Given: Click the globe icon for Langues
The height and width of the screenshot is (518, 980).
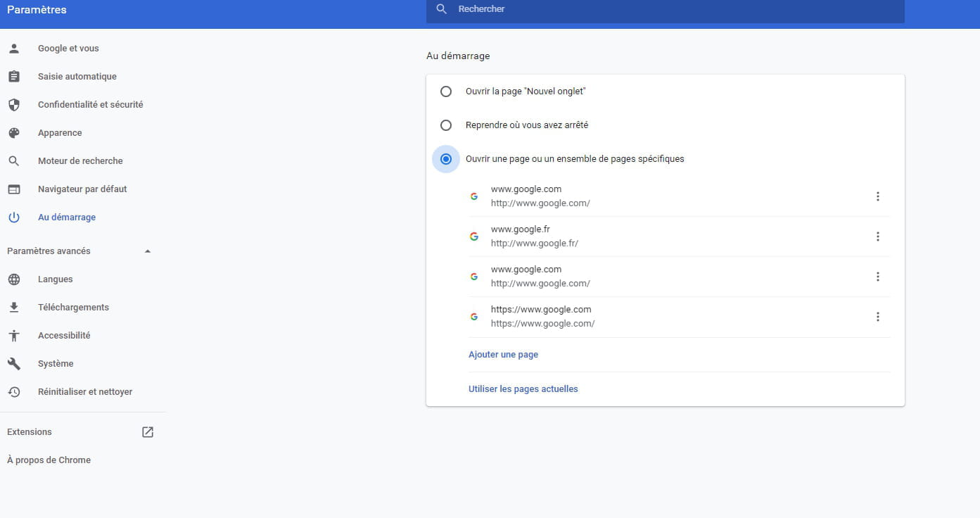Looking at the screenshot, I should coord(13,279).
